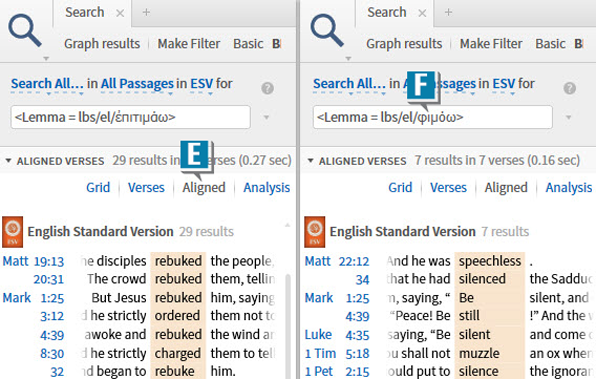Switch to Grid view in right results
This screenshot has height=379, width=596.
[x=400, y=187]
